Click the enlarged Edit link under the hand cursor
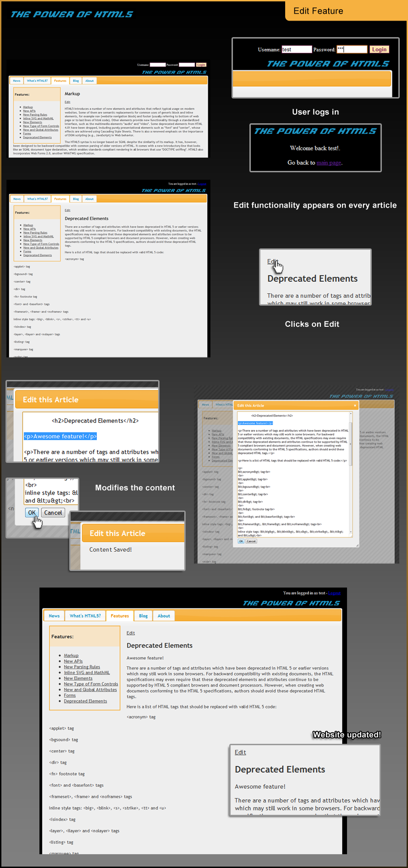The width and height of the screenshot is (408, 868). pyautogui.click(x=272, y=261)
